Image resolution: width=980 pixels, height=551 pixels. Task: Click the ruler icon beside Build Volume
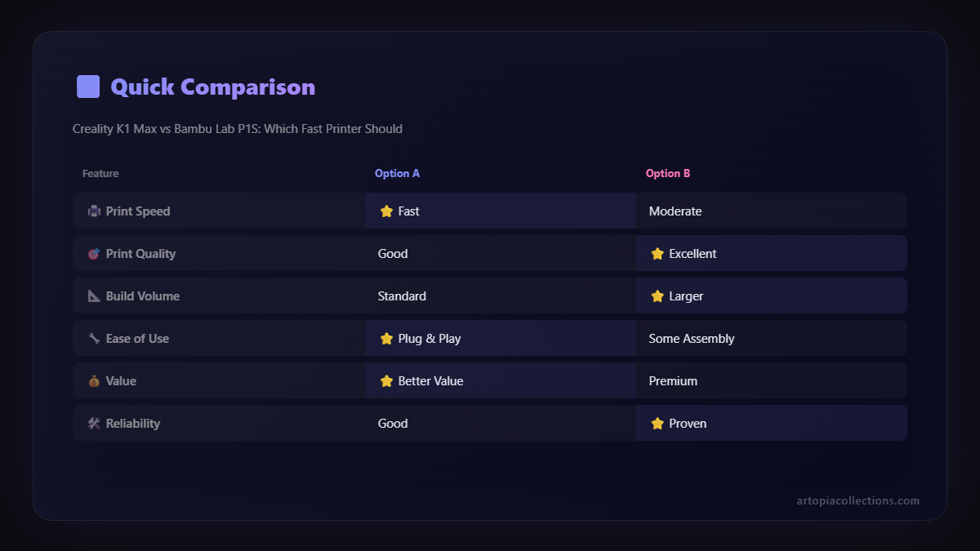click(x=94, y=296)
